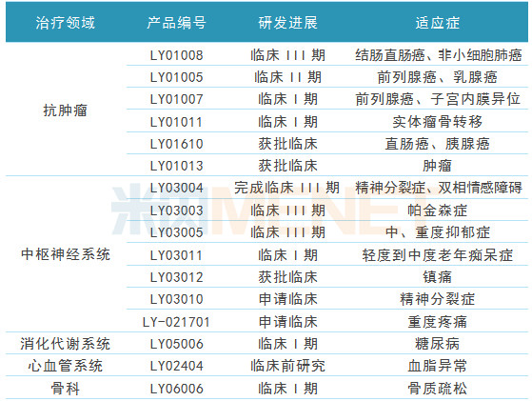The width and height of the screenshot is (532, 401).
Task: Click the 实体瘤骨转移 indication cell
Action: point(438,122)
